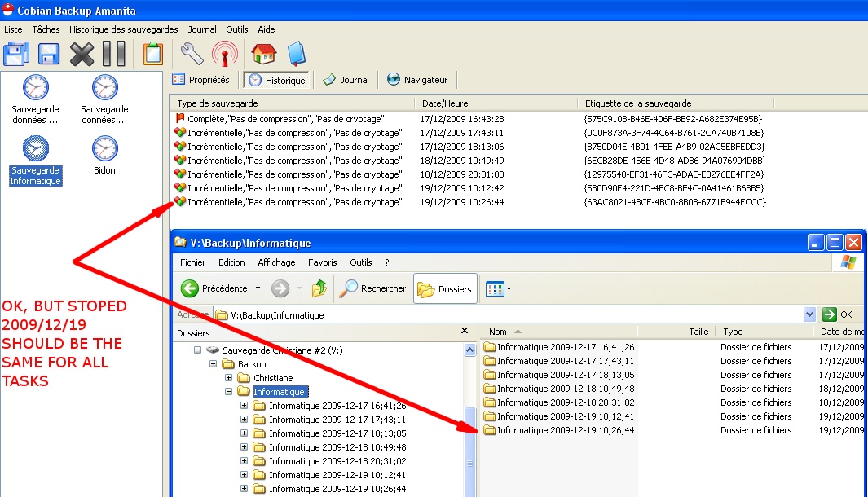
Task: Click the Précédente back arrow in Explorer
Action: 214,288
